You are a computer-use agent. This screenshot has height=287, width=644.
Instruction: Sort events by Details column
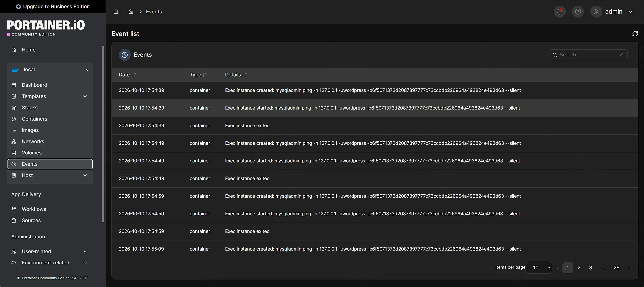[236, 75]
